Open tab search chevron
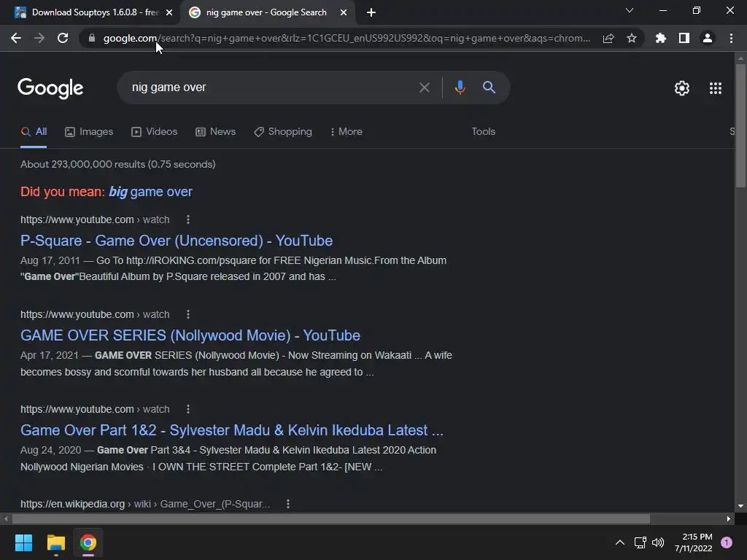Image resolution: width=747 pixels, height=560 pixels. (630, 10)
